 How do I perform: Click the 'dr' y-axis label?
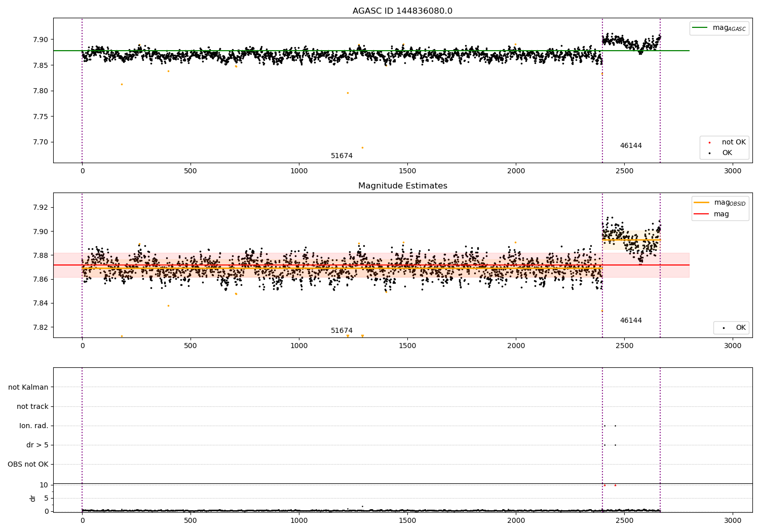pyautogui.click(x=33, y=498)
